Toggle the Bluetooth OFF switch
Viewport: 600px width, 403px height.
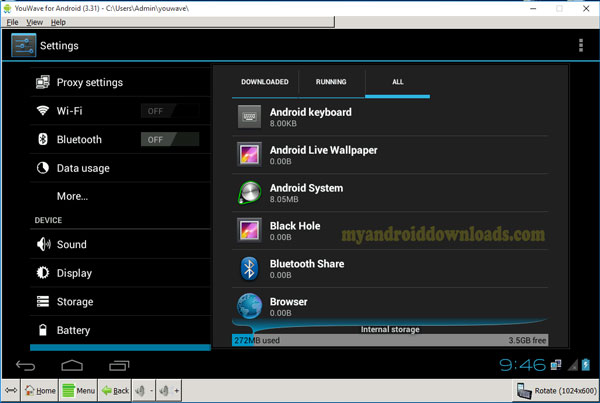click(x=170, y=139)
